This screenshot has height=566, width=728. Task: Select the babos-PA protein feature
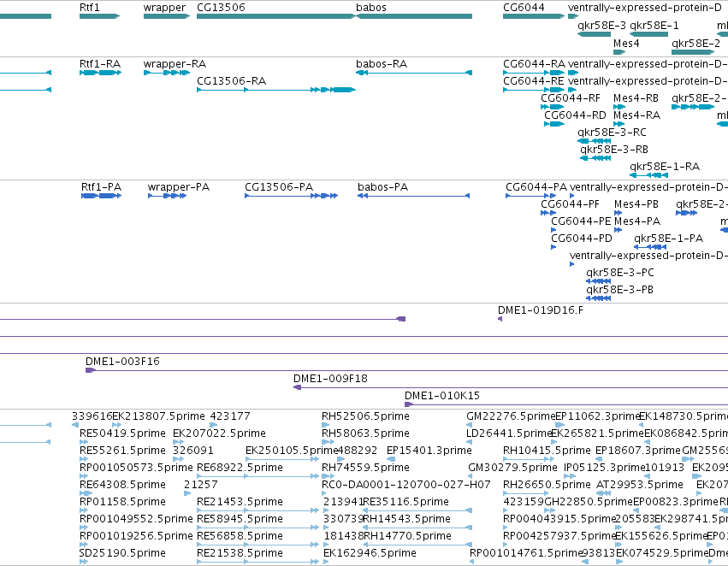pos(413,196)
